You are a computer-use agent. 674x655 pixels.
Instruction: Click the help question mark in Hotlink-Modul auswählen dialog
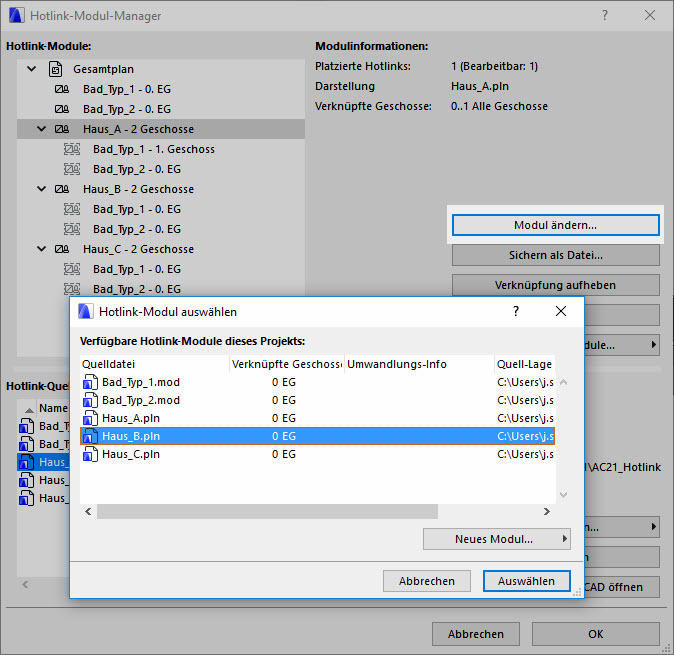pos(516,311)
